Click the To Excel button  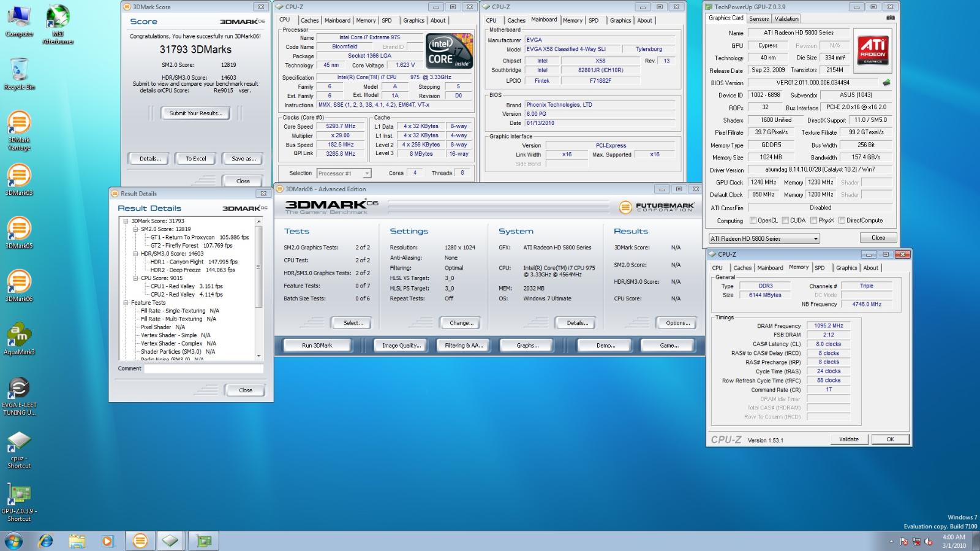pyautogui.click(x=196, y=159)
